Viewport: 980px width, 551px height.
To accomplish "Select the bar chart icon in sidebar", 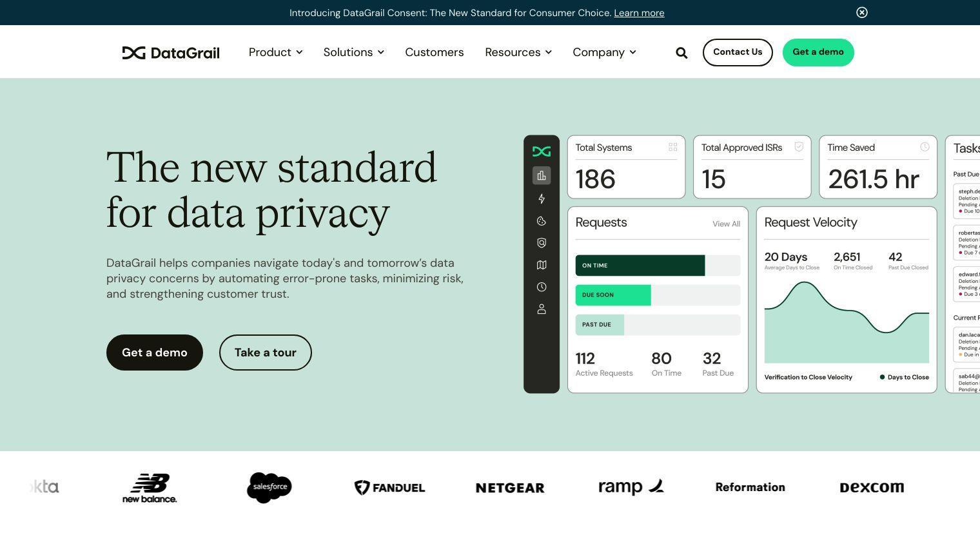I will pos(542,175).
